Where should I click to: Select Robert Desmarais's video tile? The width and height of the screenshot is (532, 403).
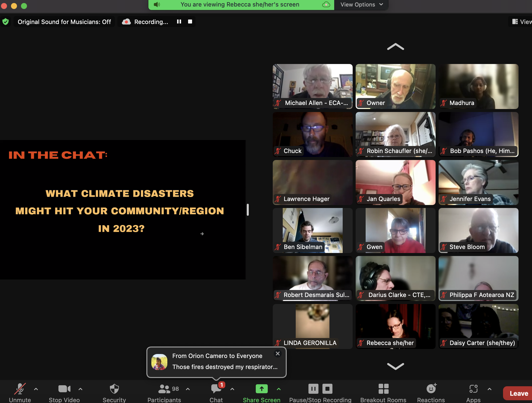tap(313, 278)
